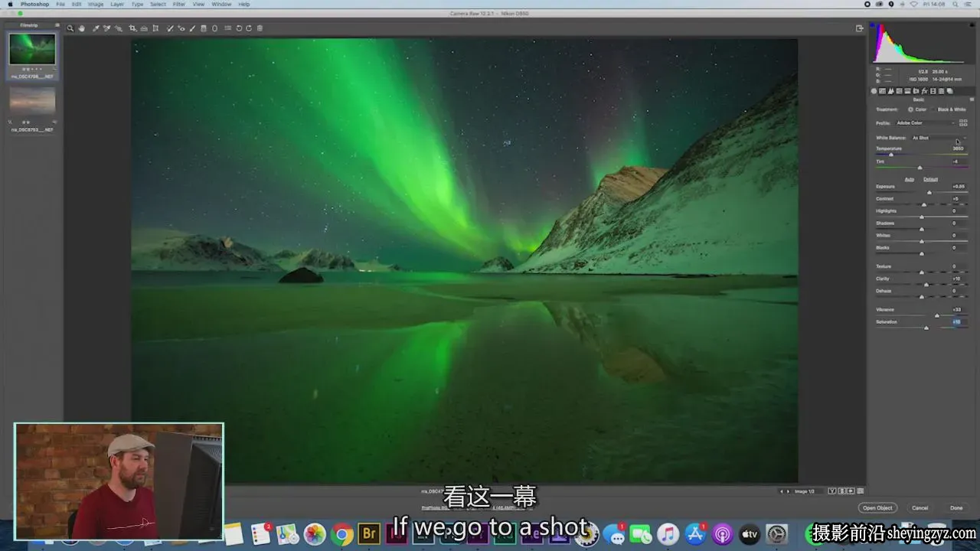This screenshot has height=551, width=980.
Task: Rotate image clockwise
Action: [249, 28]
